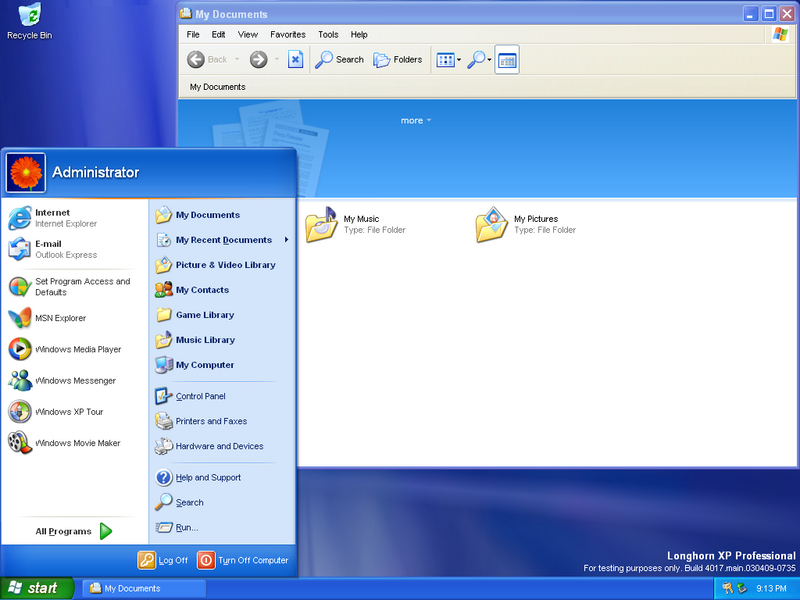Open the My Music folder
Viewport: 800px width, 600px height.
click(x=323, y=225)
